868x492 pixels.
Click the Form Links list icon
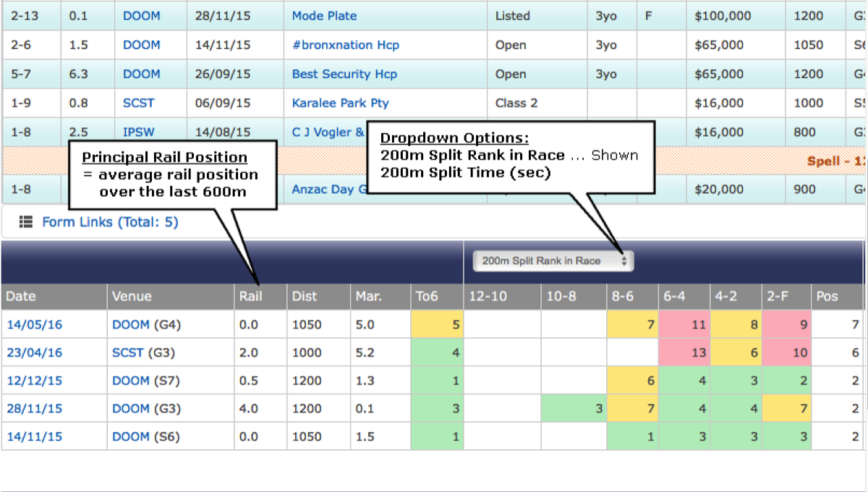25,222
